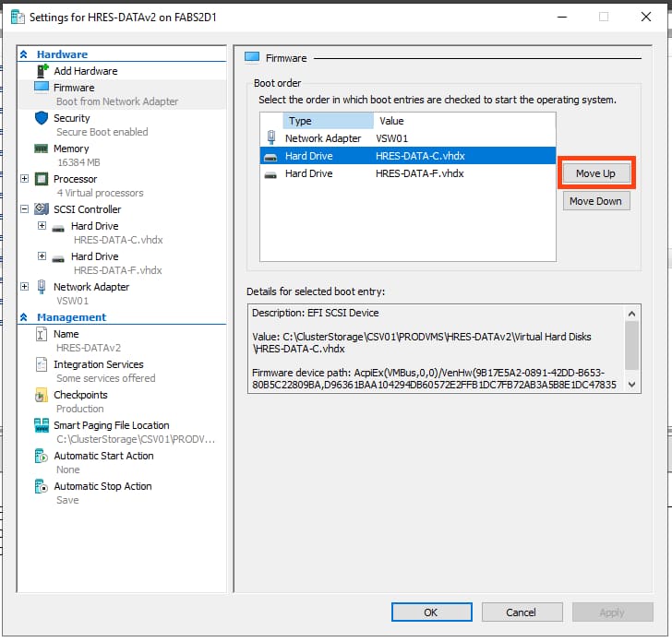Expand the HRES-DATA-C.vhdx Hard Drive node

pyautogui.click(x=42, y=226)
